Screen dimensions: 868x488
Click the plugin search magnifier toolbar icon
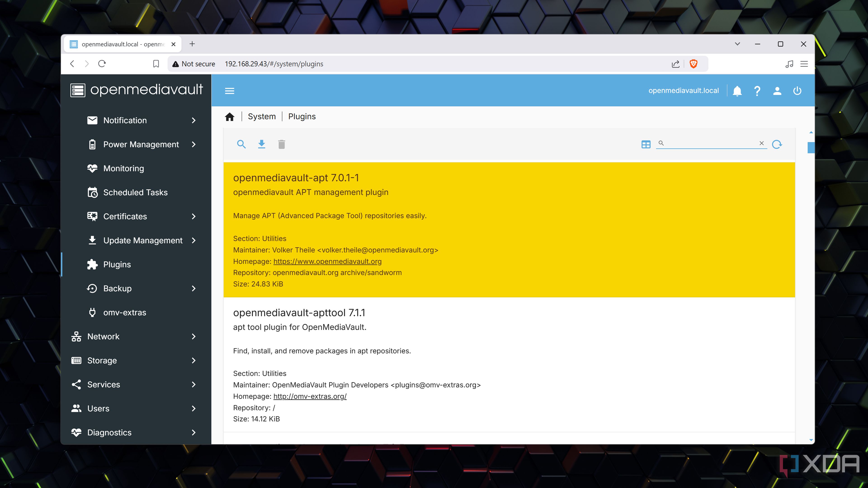[x=241, y=145]
